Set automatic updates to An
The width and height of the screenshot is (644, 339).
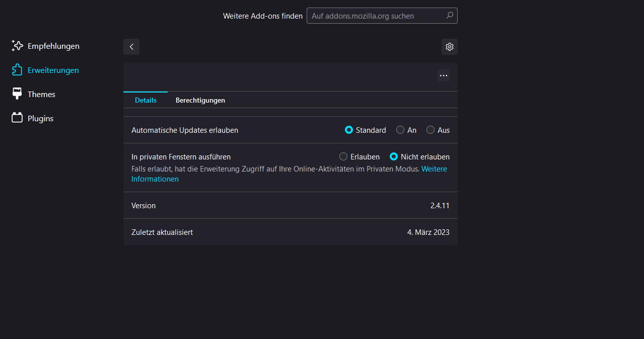click(x=400, y=130)
